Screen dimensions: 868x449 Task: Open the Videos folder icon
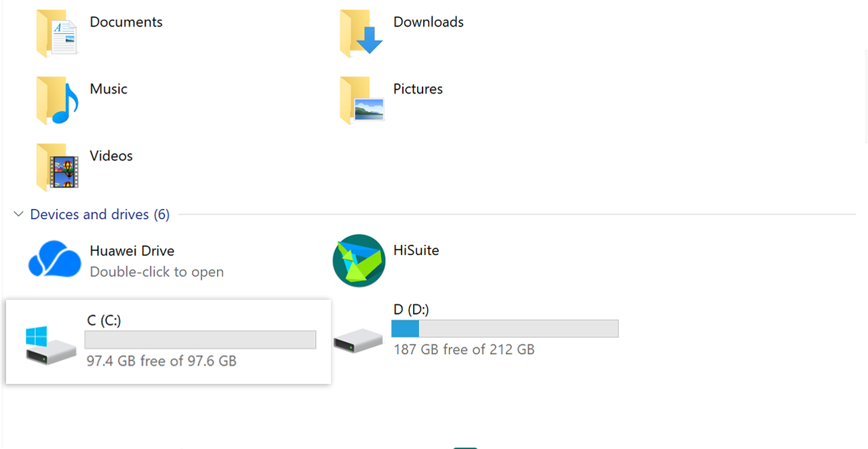click(x=57, y=168)
